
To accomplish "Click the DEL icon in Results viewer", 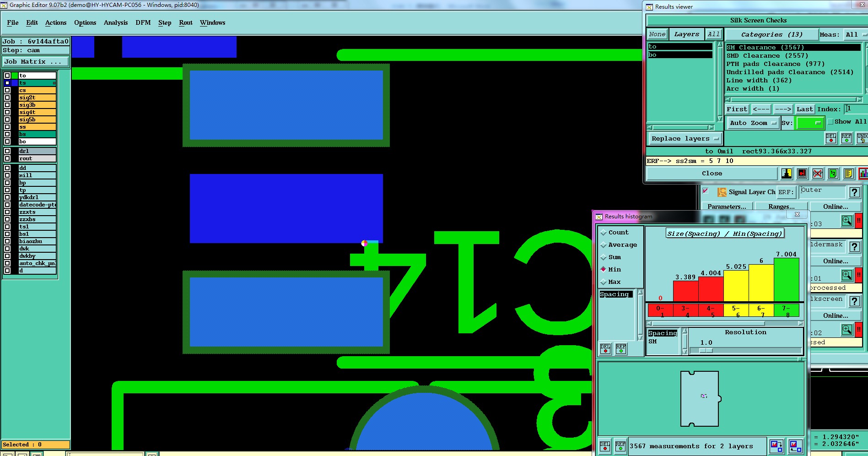I will [831, 138].
